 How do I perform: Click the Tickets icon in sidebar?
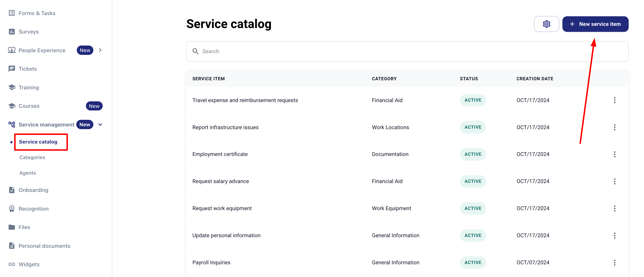12,69
